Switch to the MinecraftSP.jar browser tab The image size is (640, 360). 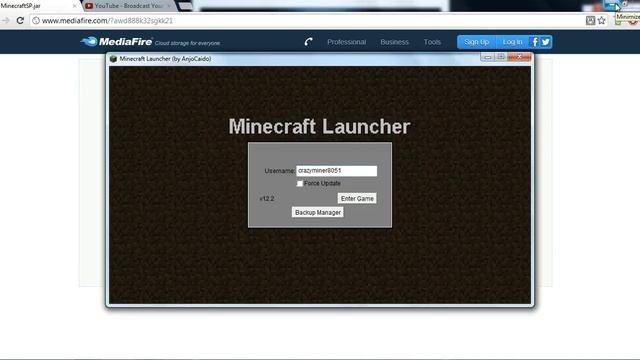(39, 6)
